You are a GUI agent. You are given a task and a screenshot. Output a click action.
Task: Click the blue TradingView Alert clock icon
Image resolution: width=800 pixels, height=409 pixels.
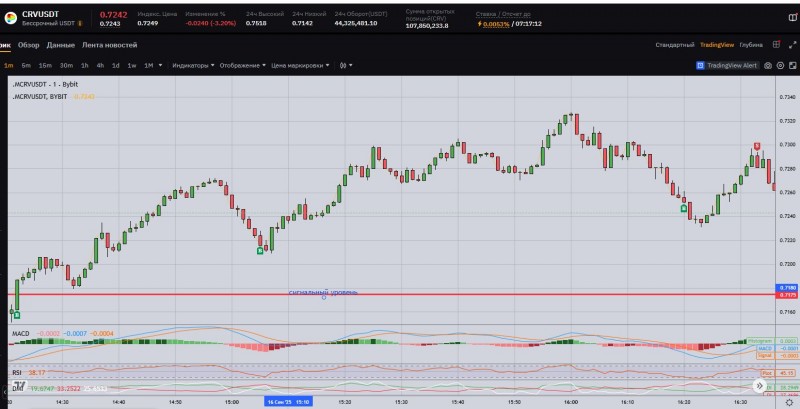(x=701, y=66)
